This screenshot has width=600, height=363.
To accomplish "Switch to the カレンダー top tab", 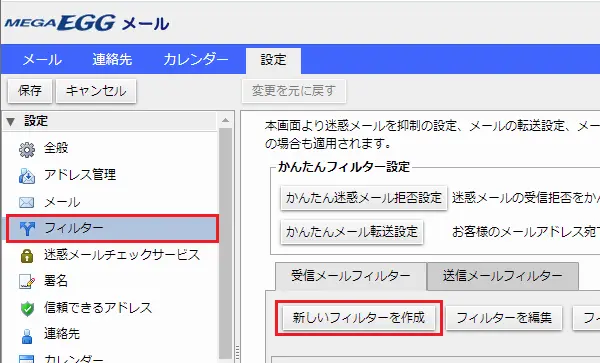I will pos(196,60).
